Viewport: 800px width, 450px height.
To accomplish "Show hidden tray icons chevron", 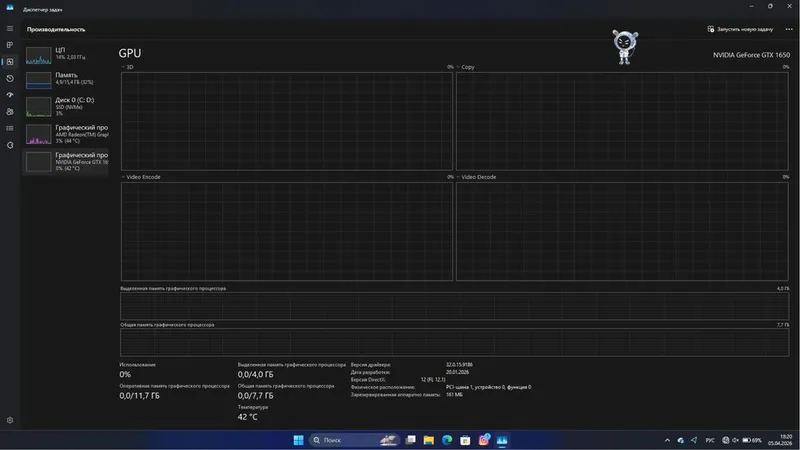I will coord(667,440).
